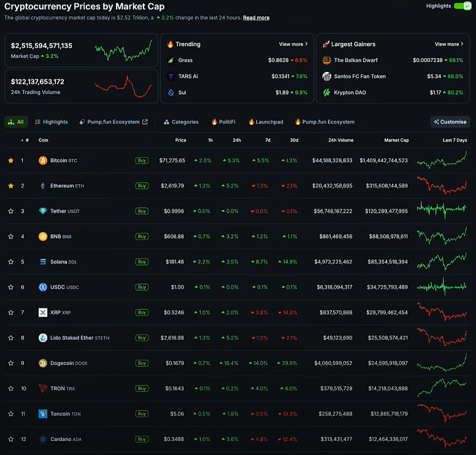The image size is (476, 455).
Task: Click the Toncoin TON name
Action: coord(66,414)
